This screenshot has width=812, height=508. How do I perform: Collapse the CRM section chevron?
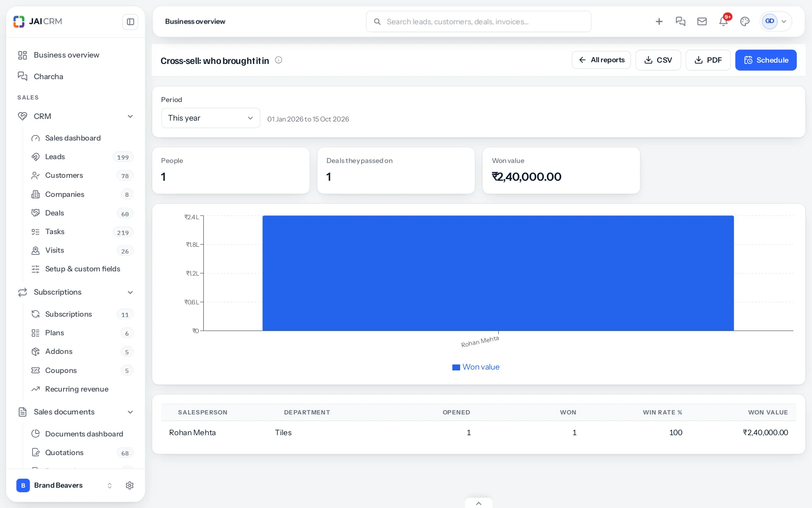tap(130, 116)
